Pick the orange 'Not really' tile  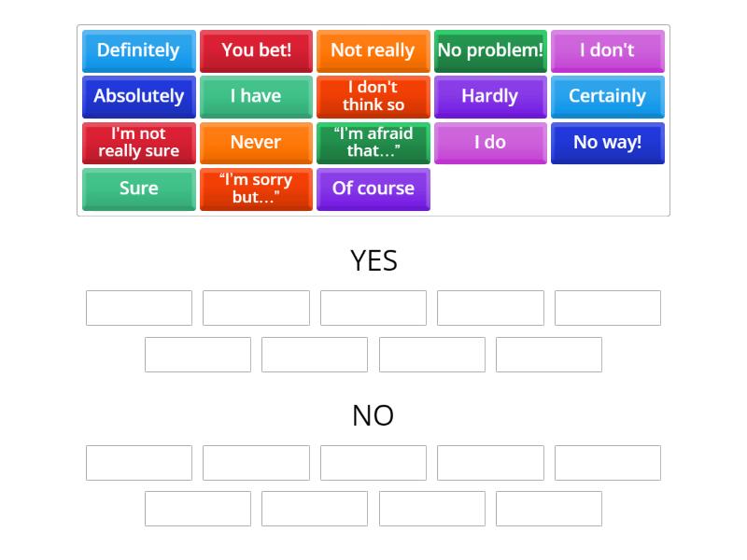[373, 51]
